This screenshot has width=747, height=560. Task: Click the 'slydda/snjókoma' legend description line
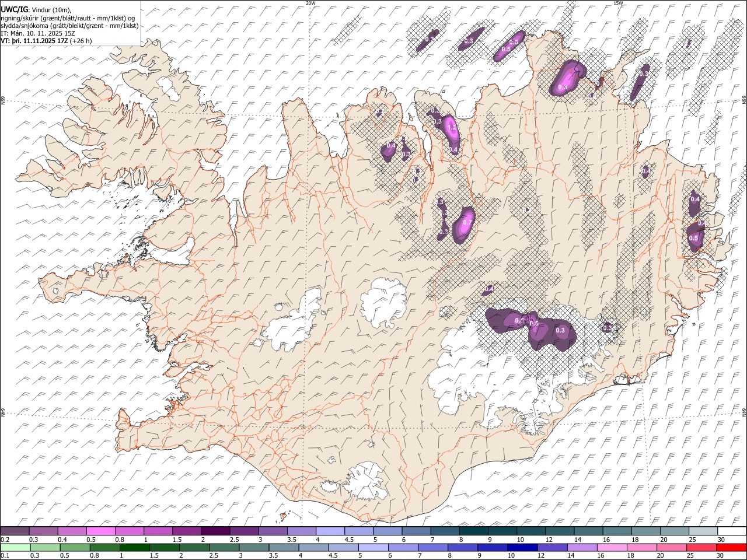click(x=70, y=26)
